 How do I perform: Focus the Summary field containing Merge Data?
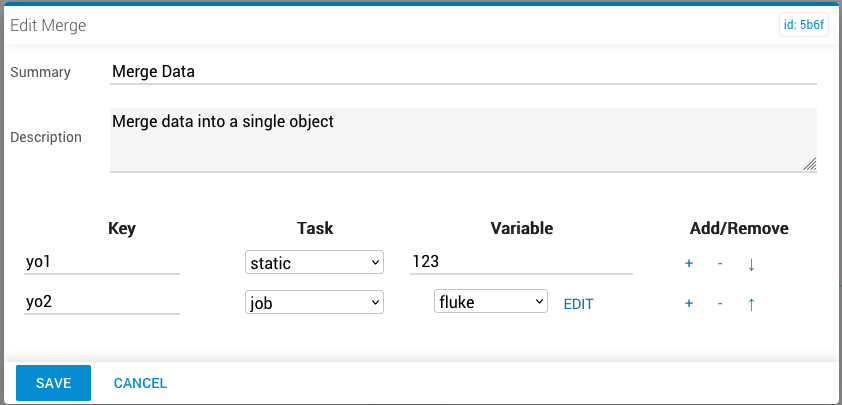pos(463,72)
